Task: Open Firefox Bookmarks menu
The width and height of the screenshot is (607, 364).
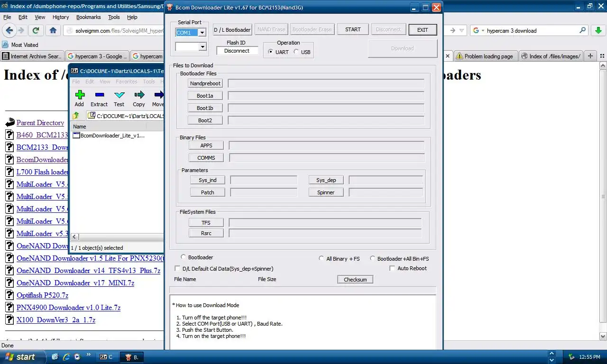Action: (89, 17)
